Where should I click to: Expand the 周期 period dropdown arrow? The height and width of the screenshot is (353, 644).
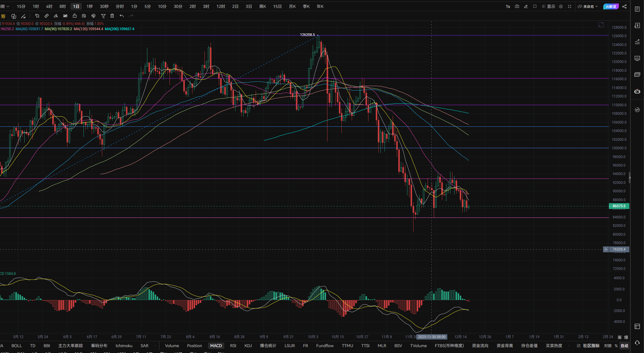8,6
